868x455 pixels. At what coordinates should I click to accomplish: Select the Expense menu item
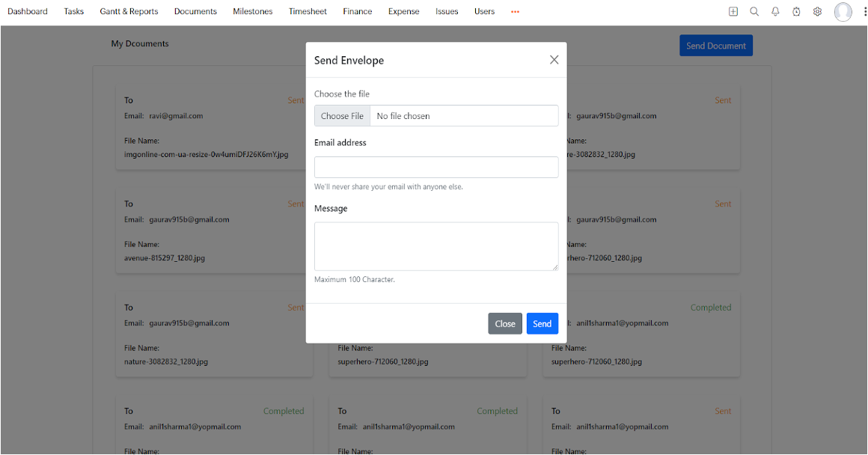403,11
